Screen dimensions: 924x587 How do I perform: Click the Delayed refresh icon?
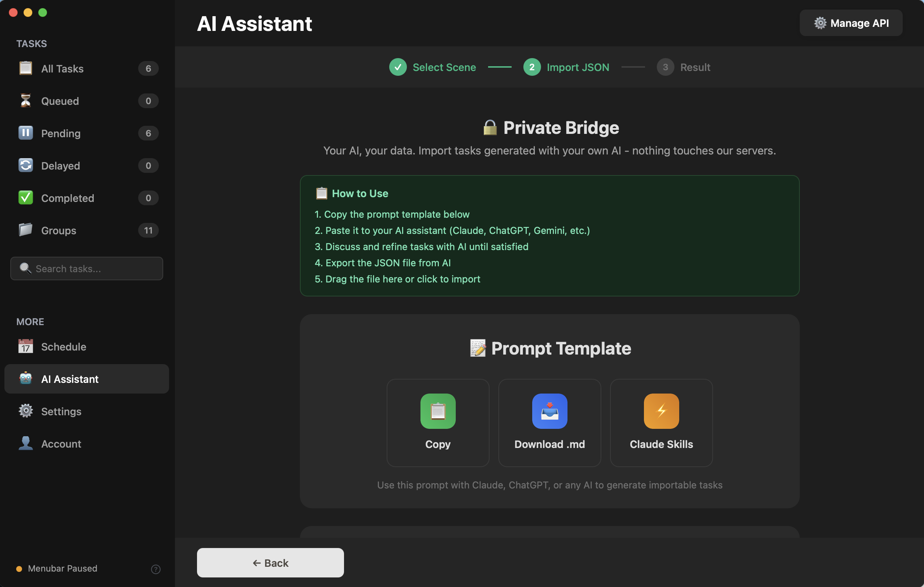point(25,166)
